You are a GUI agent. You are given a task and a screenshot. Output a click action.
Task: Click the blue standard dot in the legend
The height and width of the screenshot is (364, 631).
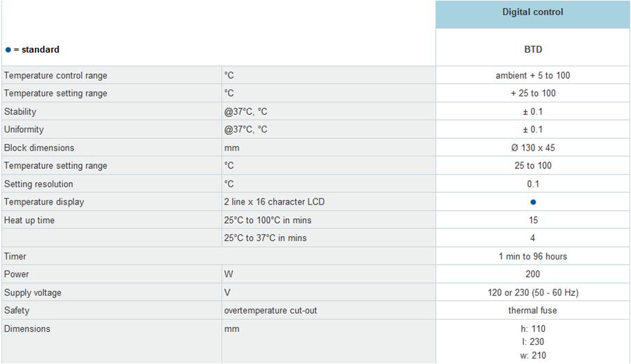coord(8,49)
